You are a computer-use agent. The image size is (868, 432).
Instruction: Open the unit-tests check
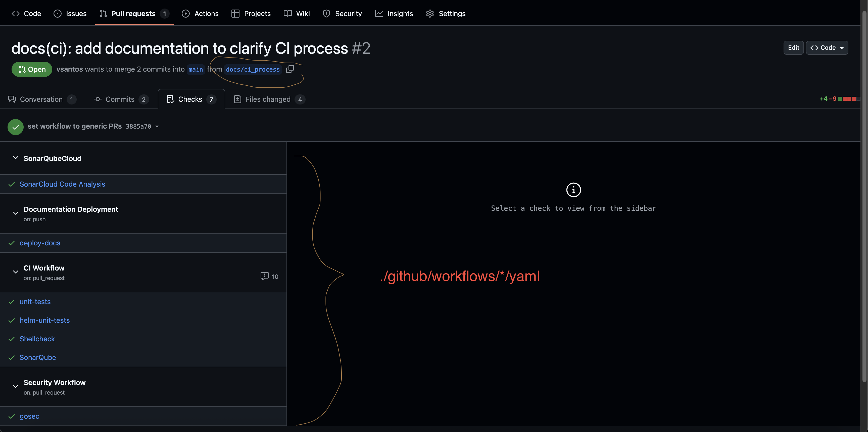point(35,302)
